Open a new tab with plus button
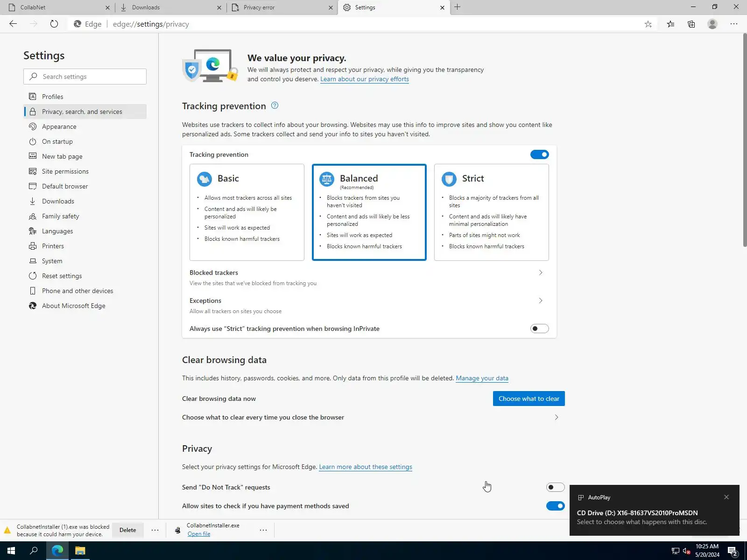 click(458, 7)
